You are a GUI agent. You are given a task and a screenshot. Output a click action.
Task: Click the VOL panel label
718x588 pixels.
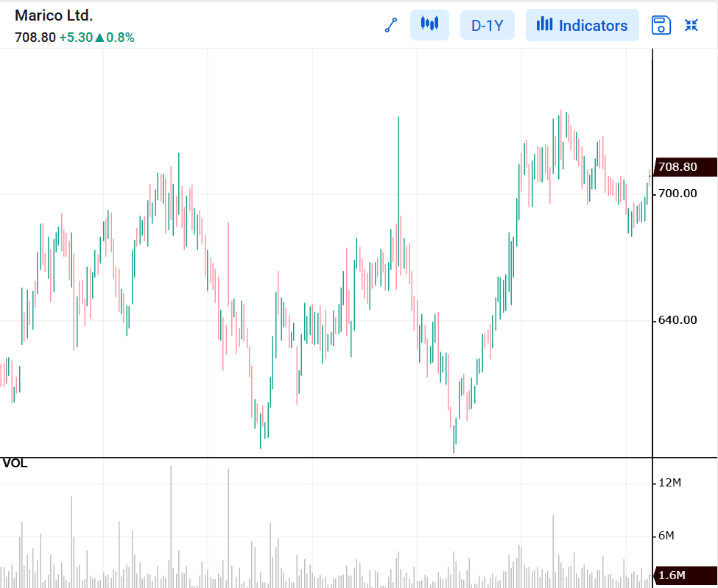point(15,464)
